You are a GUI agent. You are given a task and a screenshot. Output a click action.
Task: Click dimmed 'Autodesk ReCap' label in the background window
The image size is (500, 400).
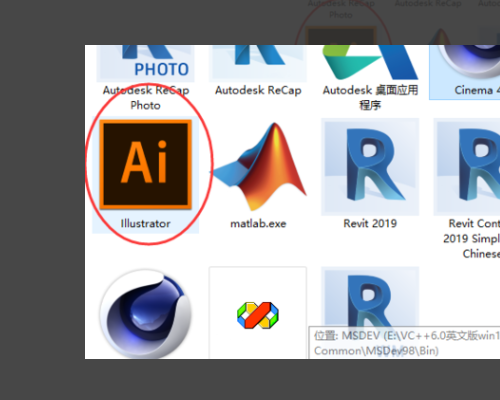428,4
